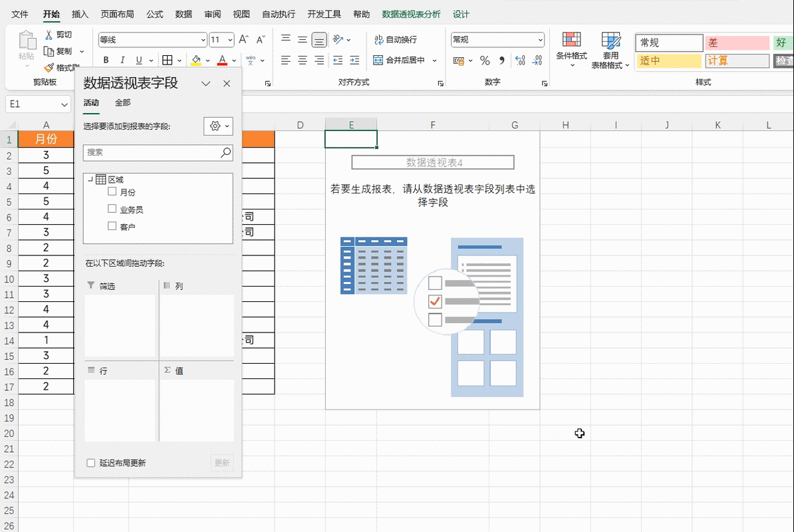Align text left
This screenshot has height=532, width=794.
(285, 61)
